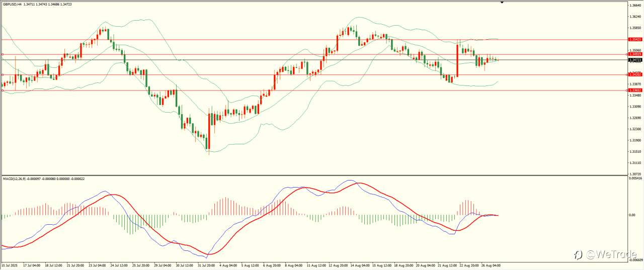Click the current price tag 1.34723

click(634, 60)
